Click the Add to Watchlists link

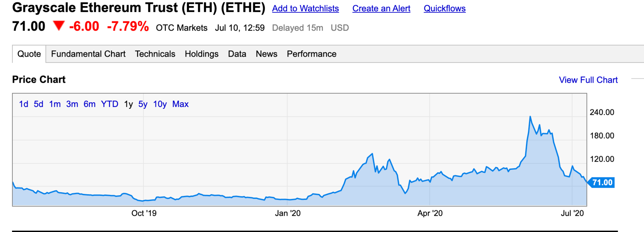(x=305, y=8)
